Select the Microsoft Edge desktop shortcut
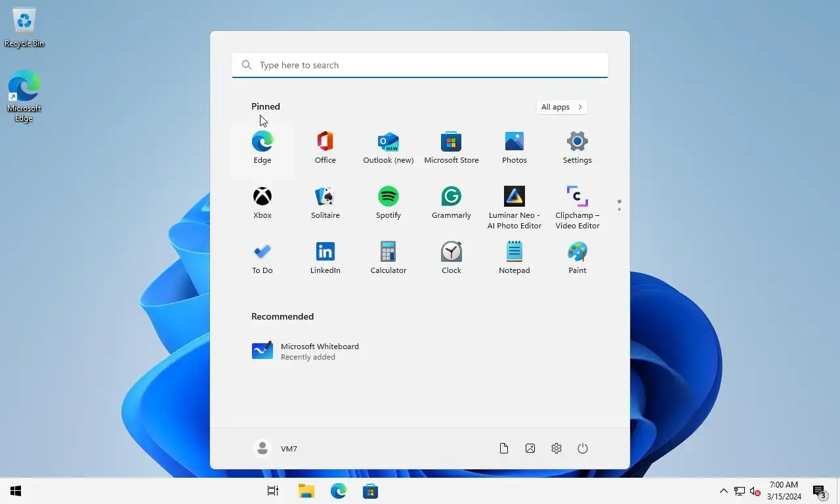Image resolution: width=840 pixels, height=504 pixels. click(24, 97)
